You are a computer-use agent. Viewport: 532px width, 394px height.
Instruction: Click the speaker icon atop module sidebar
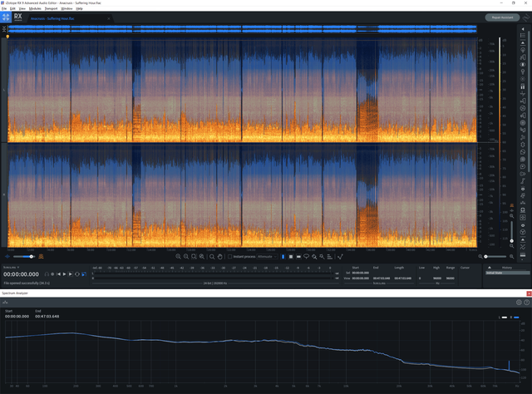click(523, 29)
